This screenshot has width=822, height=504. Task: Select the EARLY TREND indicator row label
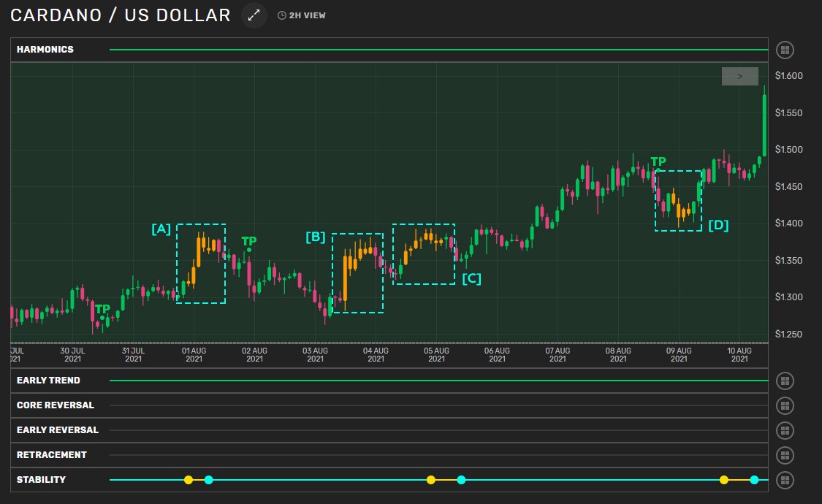pyautogui.click(x=48, y=381)
